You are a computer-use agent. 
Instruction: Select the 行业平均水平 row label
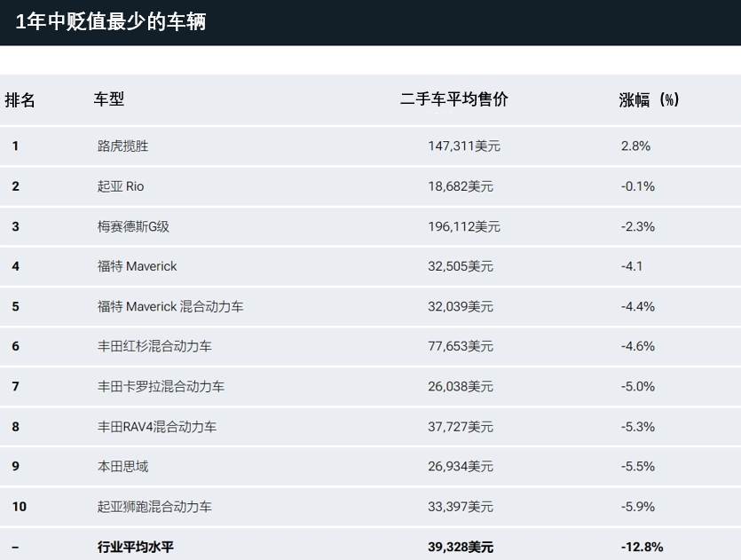(x=136, y=547)
